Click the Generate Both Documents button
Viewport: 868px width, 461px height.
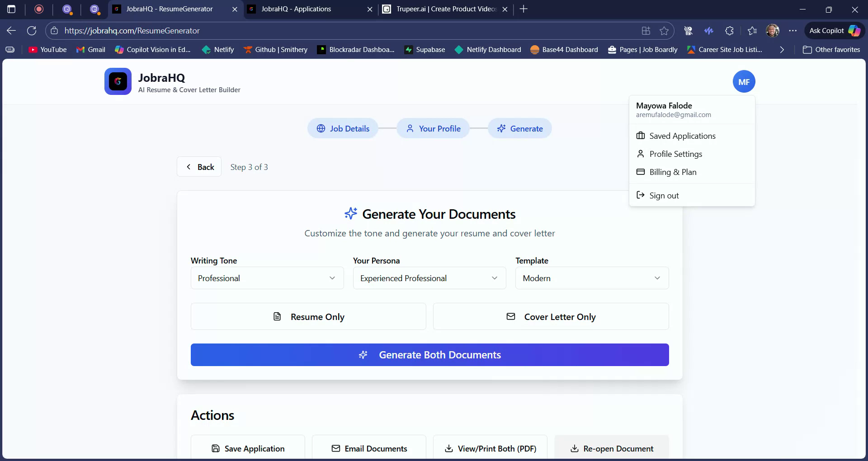429,355
